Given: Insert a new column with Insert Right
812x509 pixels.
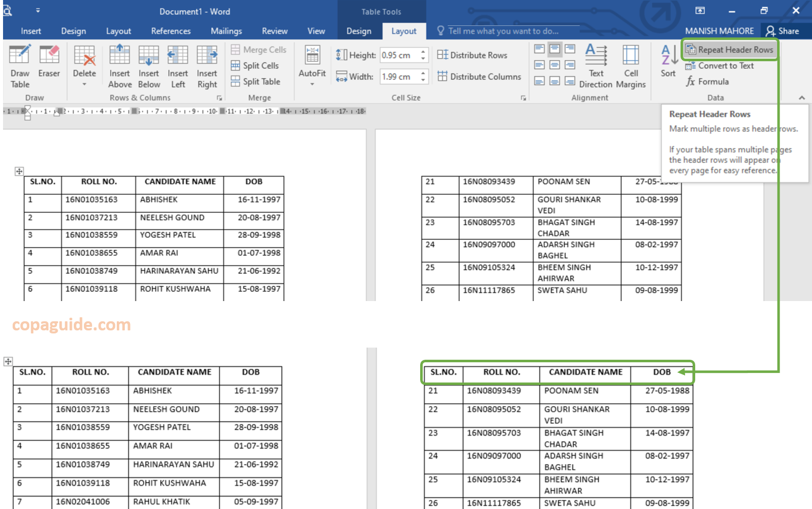Looking at the screenshot, I should (207, 66).
